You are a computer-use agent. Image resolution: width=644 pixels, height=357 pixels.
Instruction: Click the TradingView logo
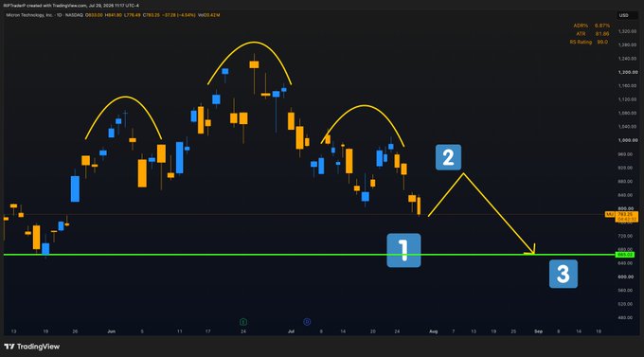click(x=32, y=347)
